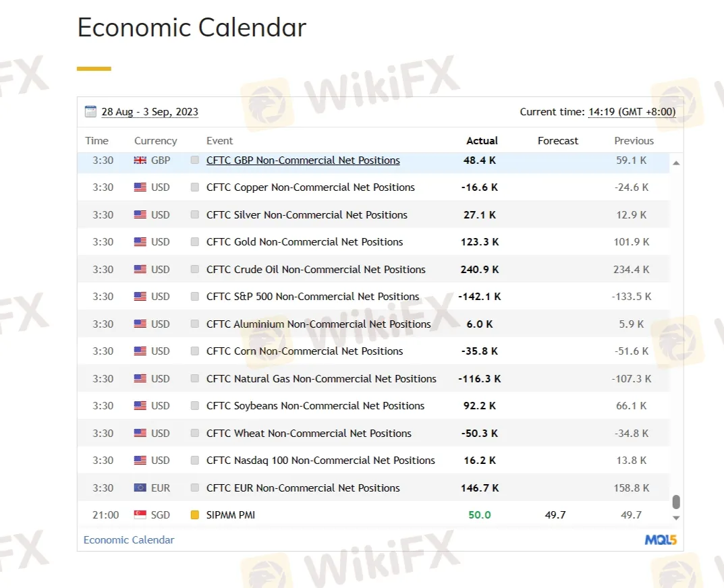Click the scrollbar up arrow
The image size is (724, 588).
click(676, 163)
